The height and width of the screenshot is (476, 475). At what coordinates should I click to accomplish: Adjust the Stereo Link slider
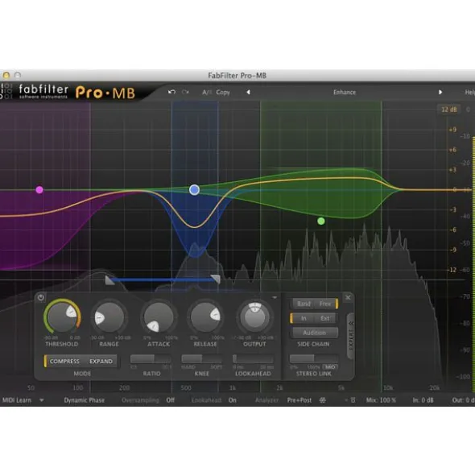[x=313, y=358]
